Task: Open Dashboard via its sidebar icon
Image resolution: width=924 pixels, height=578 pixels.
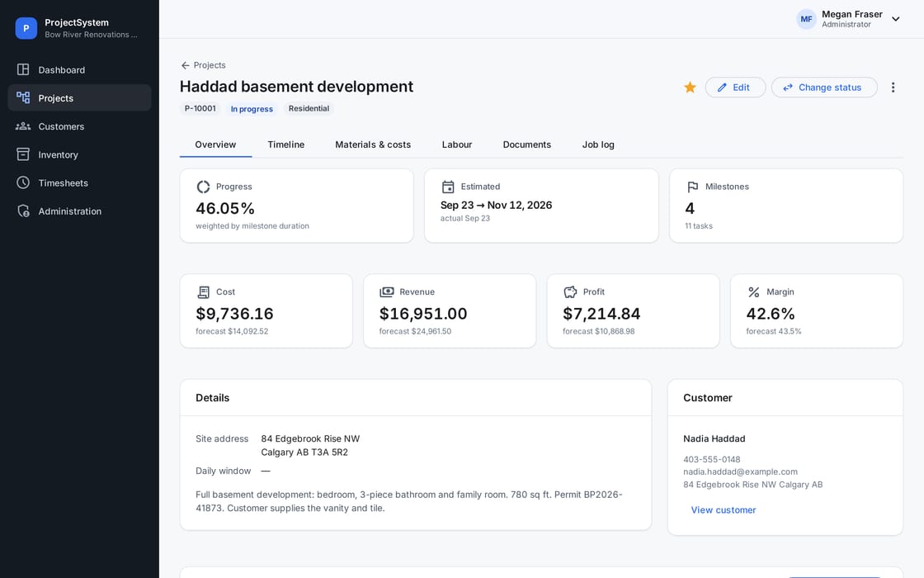Action: [x=23, y=69]
